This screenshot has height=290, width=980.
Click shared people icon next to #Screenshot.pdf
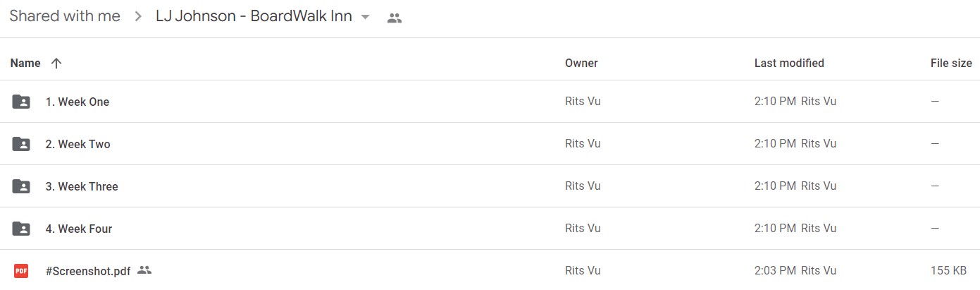[x=144, y=270]
